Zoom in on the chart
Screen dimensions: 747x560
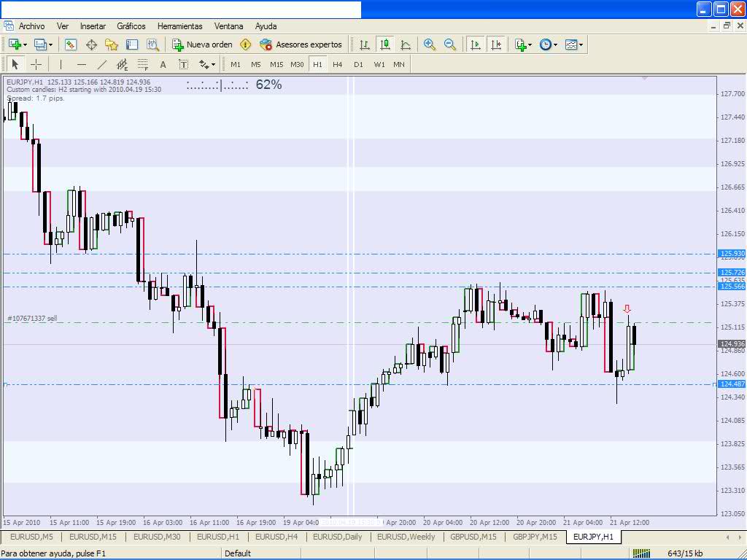tap(429, 44)
